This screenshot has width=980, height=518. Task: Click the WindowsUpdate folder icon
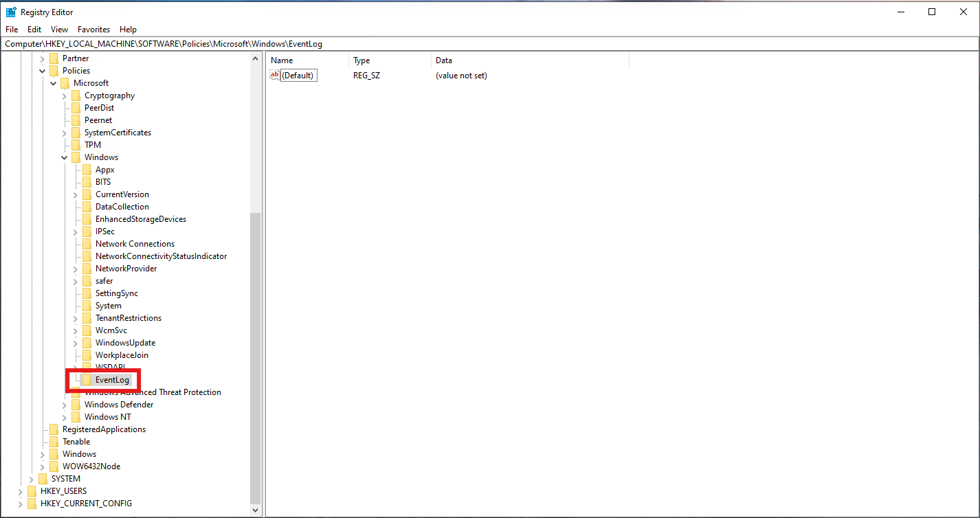point(87,343)
